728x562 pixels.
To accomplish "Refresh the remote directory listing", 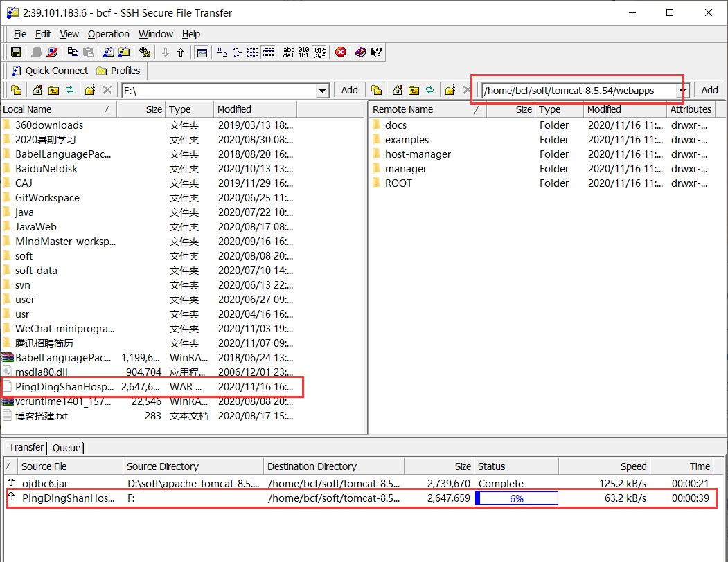I will coord(430,90).
